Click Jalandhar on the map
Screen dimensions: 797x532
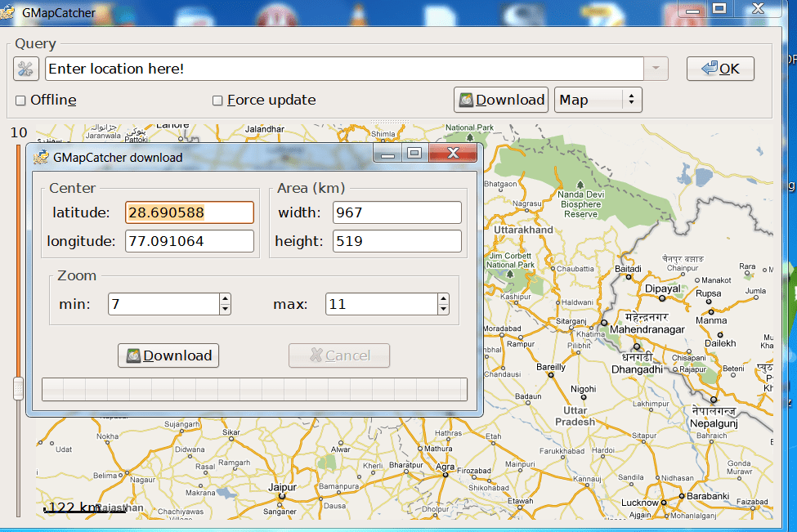coord(264,129)
